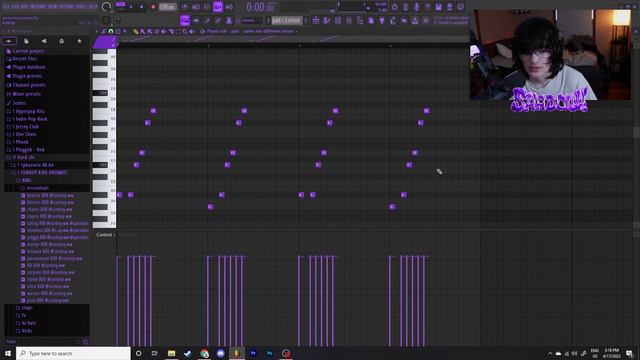The image size is (640, 360).
Task: Toggle the highlighted typing keyboard to piano button
Action: pyautogui.click(x=185, y=20)
